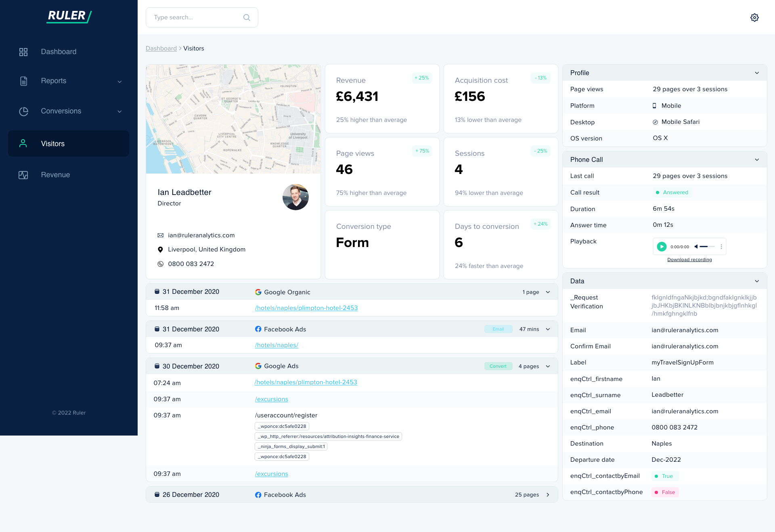Click the Facebook Ads icon on 31 December row
This screenshot has width=775, height=532.
pyautogui.click(x=258, y=329)
